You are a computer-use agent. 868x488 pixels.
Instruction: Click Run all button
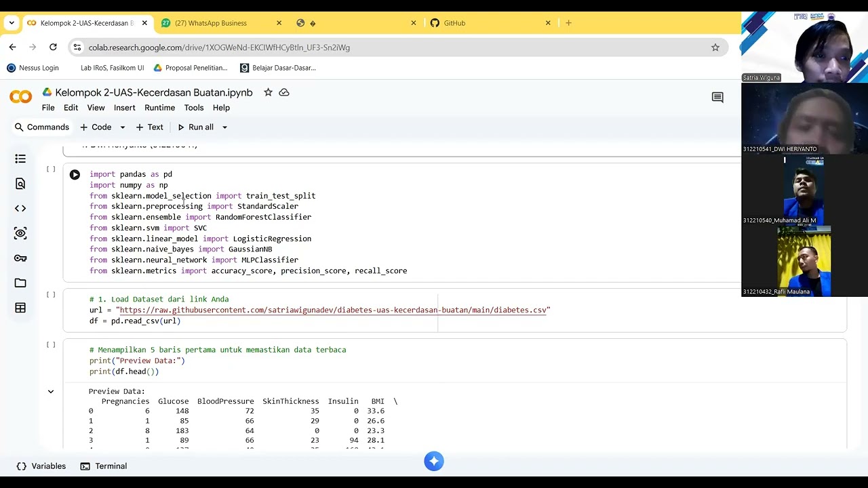pos(195,127)
